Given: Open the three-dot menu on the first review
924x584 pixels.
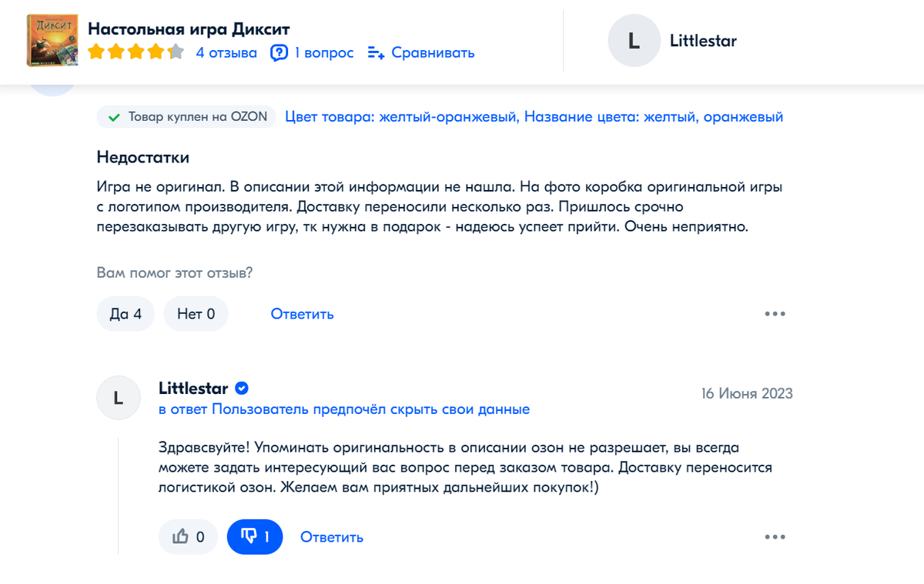Looking at the screenshot, I should [775, 313].
